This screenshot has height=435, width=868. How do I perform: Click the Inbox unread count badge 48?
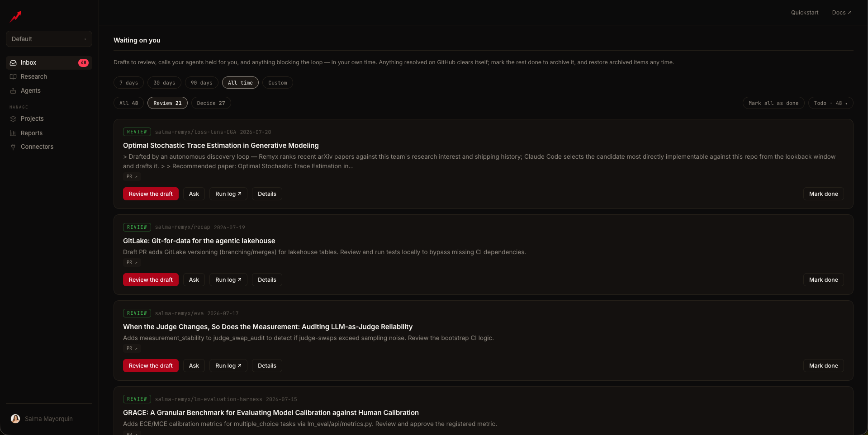[83, 63]
